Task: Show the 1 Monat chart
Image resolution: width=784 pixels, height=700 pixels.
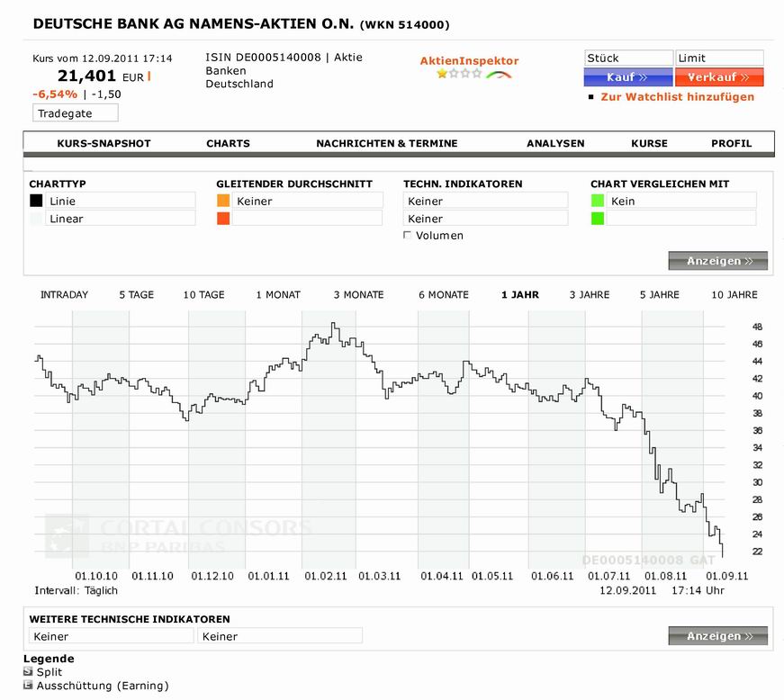Action: (278, 295)
